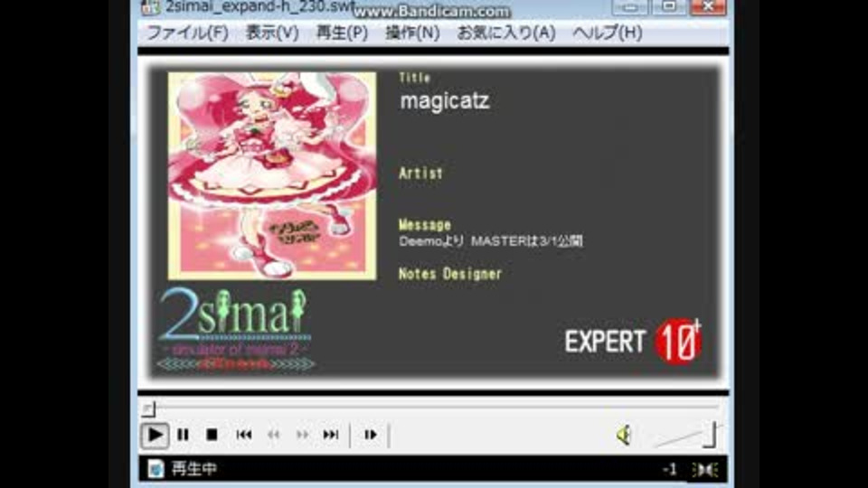Open the 再生(P) menu
Viewport: 868px width, 488px height.
point(342,33)
